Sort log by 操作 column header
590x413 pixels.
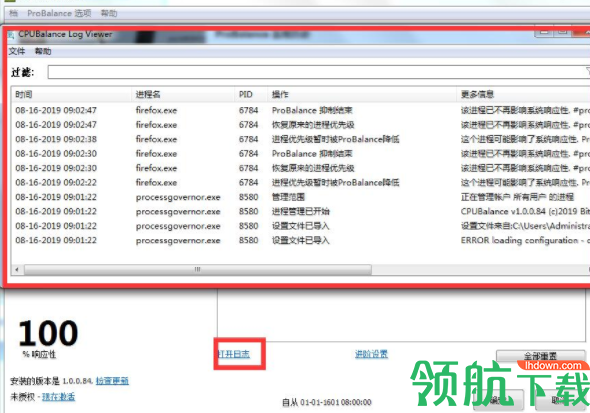click(x=362, y=94)
